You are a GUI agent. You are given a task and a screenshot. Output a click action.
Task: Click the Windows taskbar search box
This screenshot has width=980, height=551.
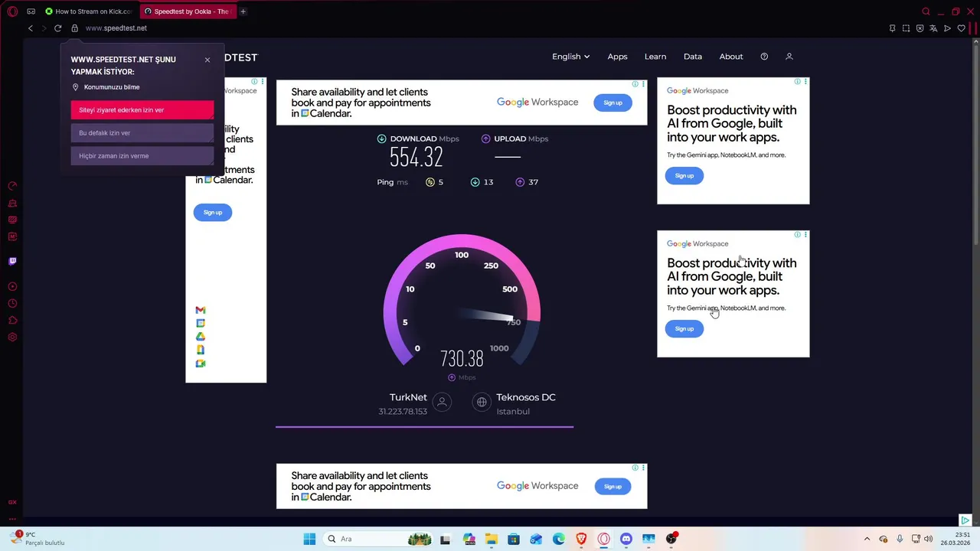coord(377,539)
